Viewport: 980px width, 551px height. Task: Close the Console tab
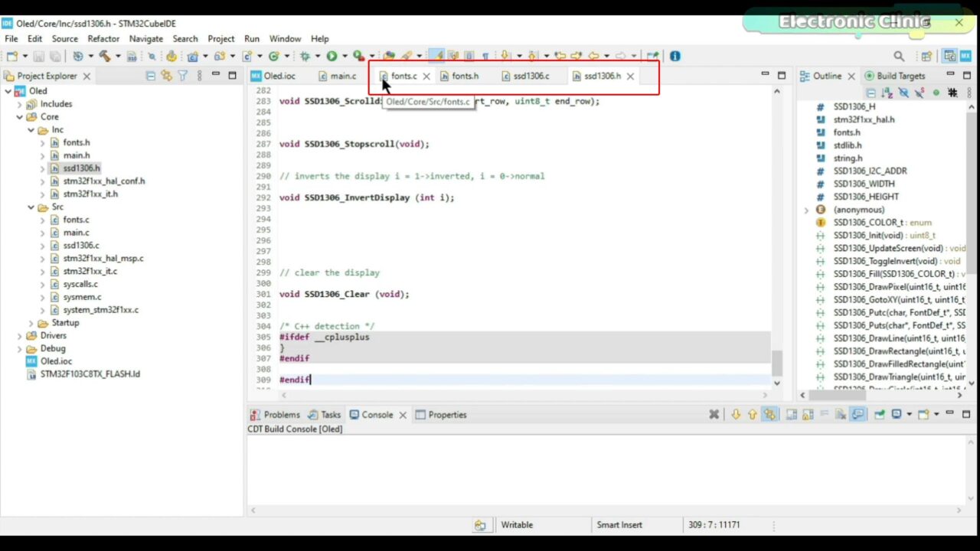pos(402,415)
